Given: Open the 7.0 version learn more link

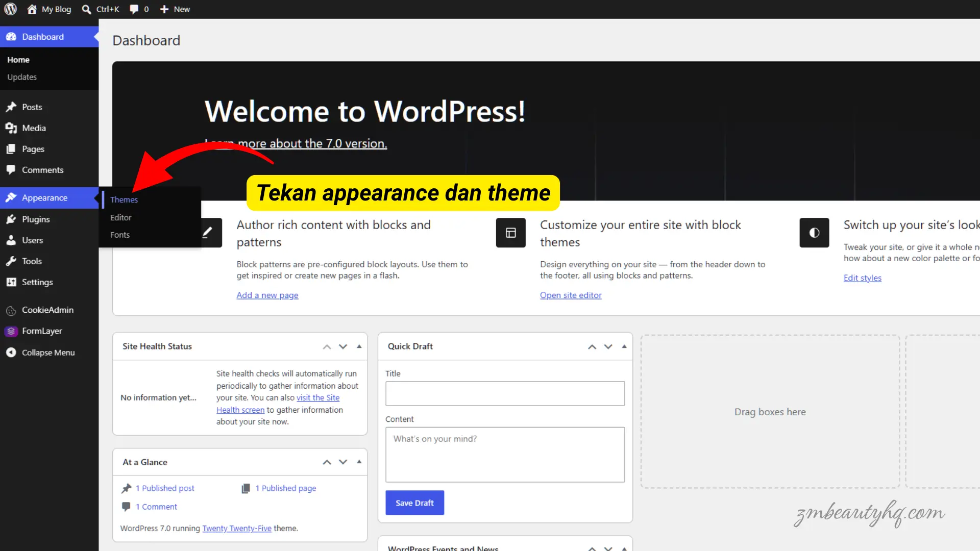Looking at the screenshot, I should click(296, 144).
